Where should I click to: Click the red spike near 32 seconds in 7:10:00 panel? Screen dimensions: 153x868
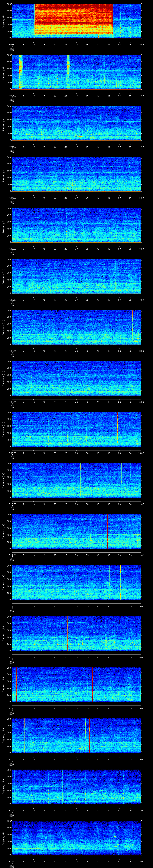pos(80,480)
